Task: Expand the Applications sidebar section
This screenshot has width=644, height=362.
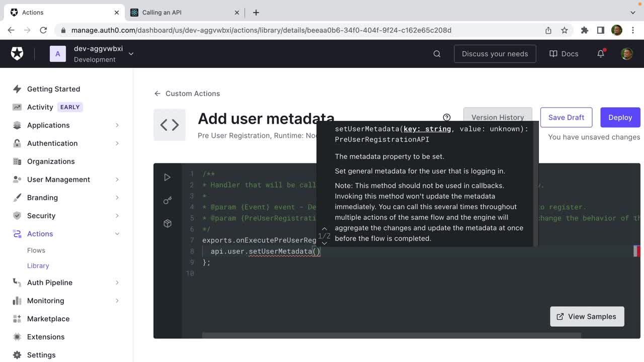Action: click(117, 125)
